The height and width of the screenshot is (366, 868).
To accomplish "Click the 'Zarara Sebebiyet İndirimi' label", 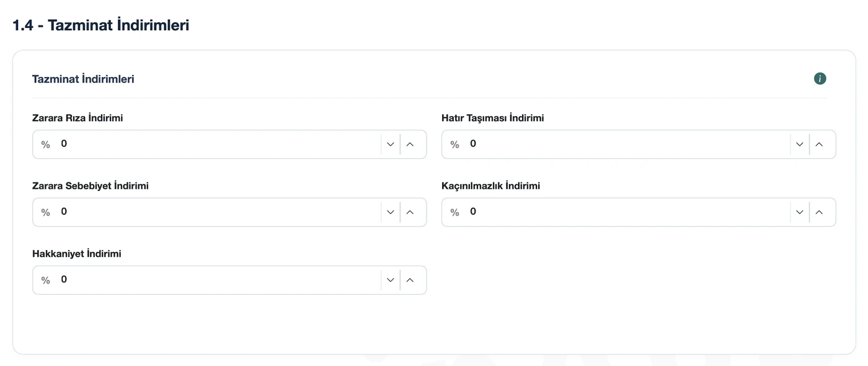I will (x=91, y=185).
